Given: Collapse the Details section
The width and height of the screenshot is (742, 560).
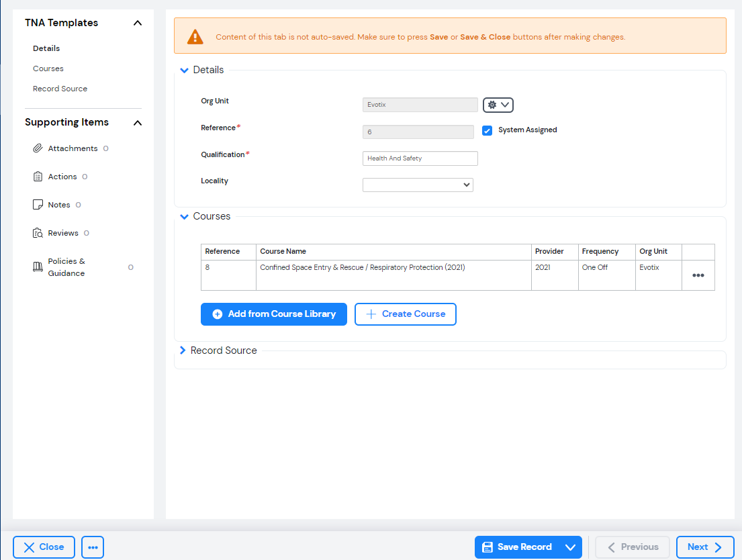Looking at the screenshot, I should pos(184,70).
